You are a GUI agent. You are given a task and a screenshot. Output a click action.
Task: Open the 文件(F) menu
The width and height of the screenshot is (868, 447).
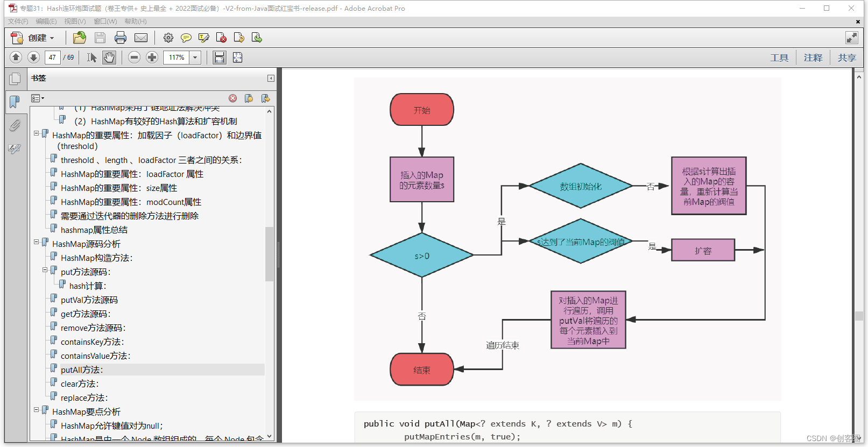[x=18, y=22]
